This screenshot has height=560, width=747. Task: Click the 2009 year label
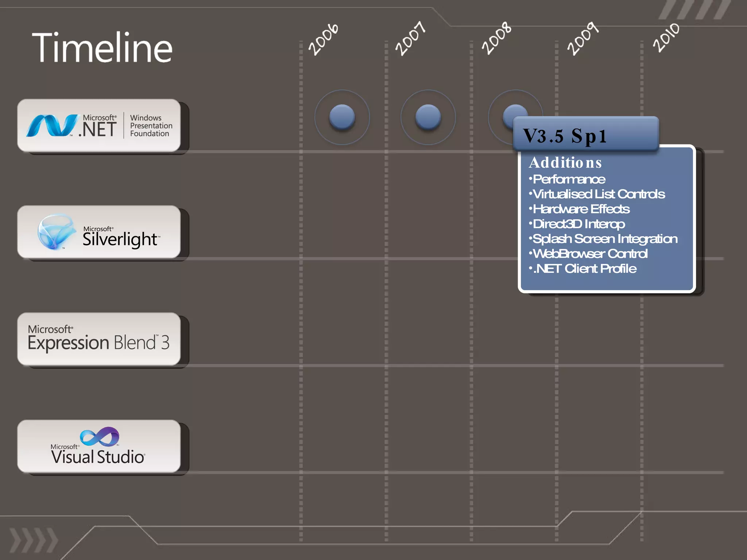coord(583,39)
